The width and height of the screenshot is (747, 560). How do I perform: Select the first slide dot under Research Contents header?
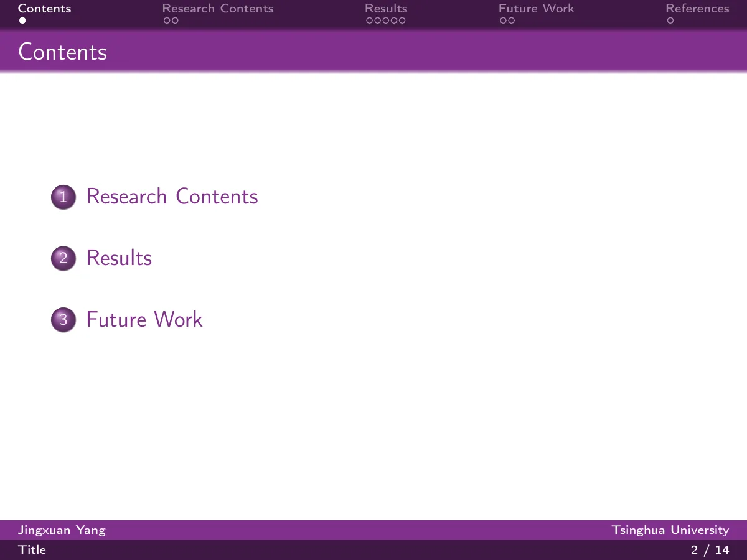[167, 21]
